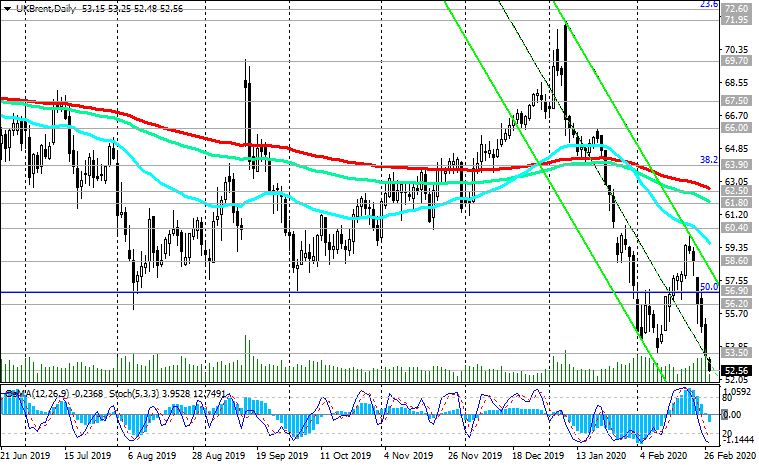Click the 62.50 price level label
Image resolution: width=759 pixels, height=467 pixels.
736,191
